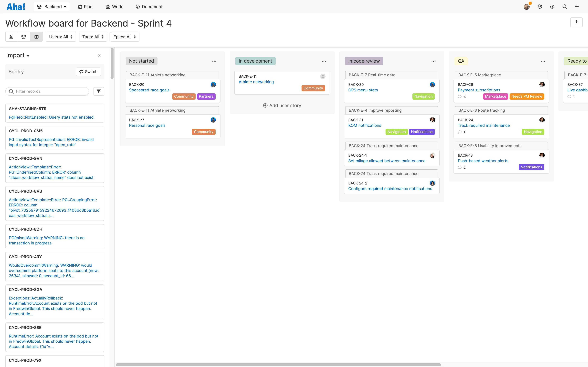The height and width of the screenshot is (367, 588).
Task: Click the plus add icon in header
Action: tap(577, 7)
